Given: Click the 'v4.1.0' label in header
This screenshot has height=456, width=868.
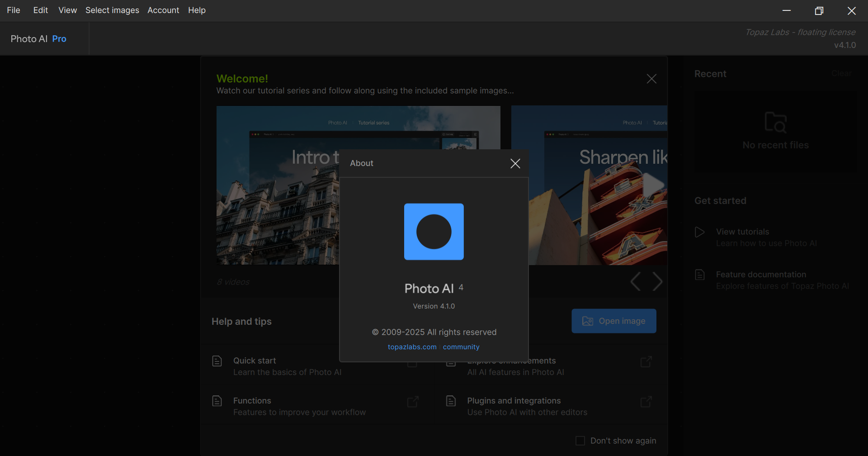Looking at the screenshot, I should click(845, 45).
